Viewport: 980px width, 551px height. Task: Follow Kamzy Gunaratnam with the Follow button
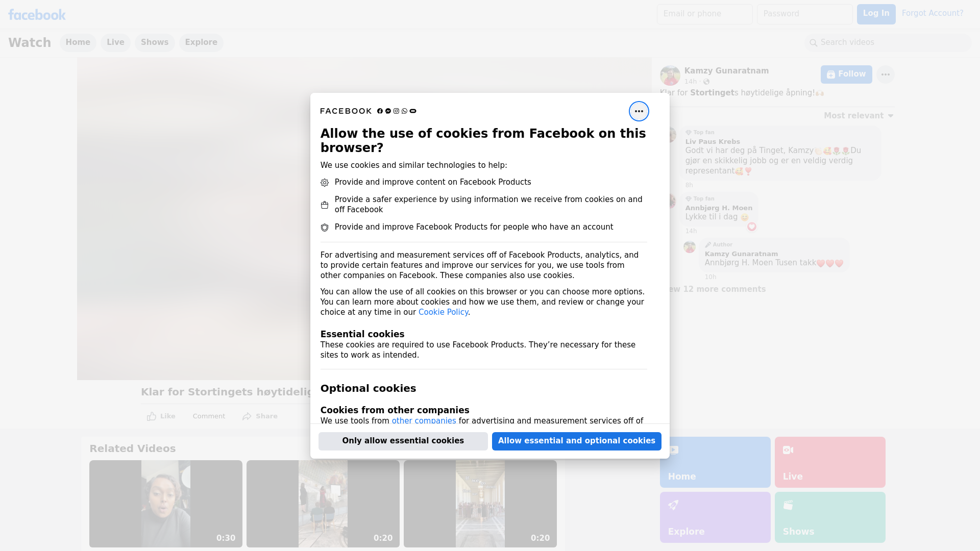tap(846, 74)
